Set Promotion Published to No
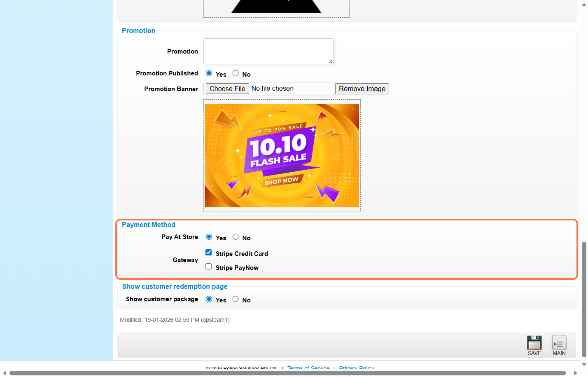588x377 pixels. click(x=236, y=73)
